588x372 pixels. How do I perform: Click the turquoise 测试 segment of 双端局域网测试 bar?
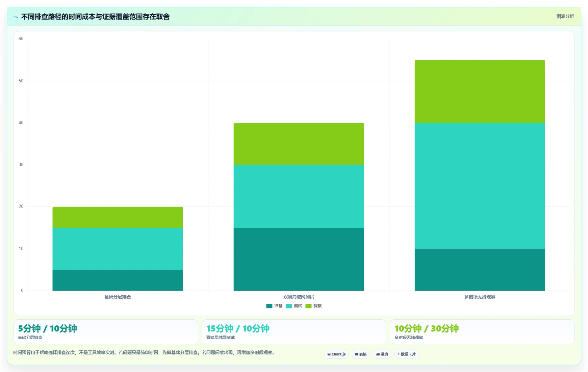(x=299, y=196)
